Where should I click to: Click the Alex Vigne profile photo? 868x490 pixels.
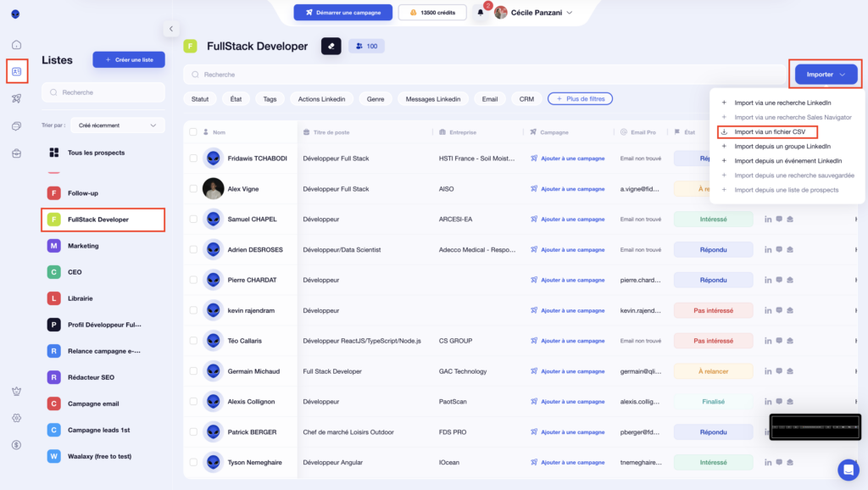coord(213,189)
